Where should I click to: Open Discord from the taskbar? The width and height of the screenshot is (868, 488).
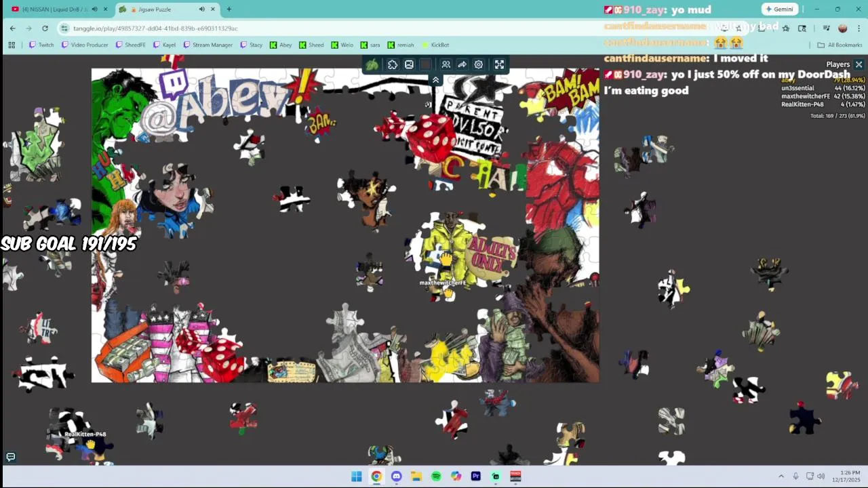(x=396, y=476)
